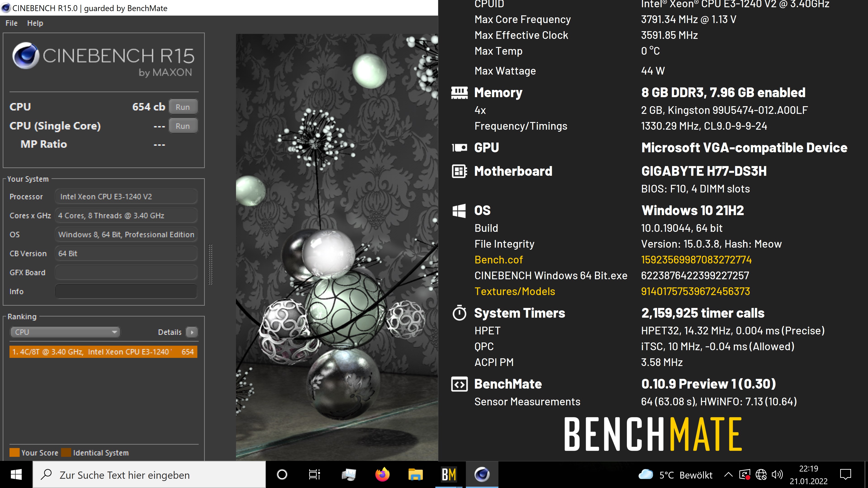Viewport: 868px width, 488px height.
Task: Open Firefox from the taskbar
Action: point(382,475)
